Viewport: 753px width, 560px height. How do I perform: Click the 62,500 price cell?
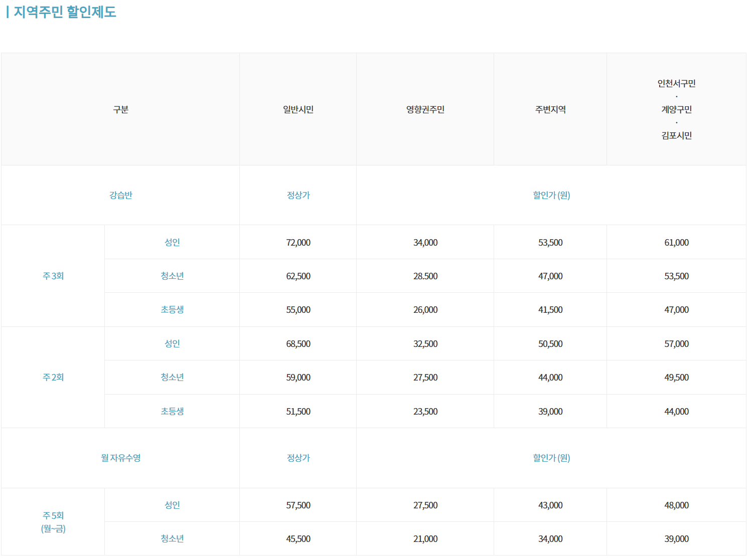pyautogui.click(x=298, y=276)
